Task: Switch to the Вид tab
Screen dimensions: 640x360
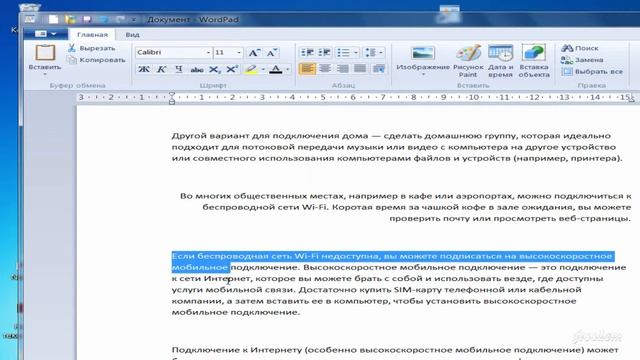Action: click(x=132, y=35)
